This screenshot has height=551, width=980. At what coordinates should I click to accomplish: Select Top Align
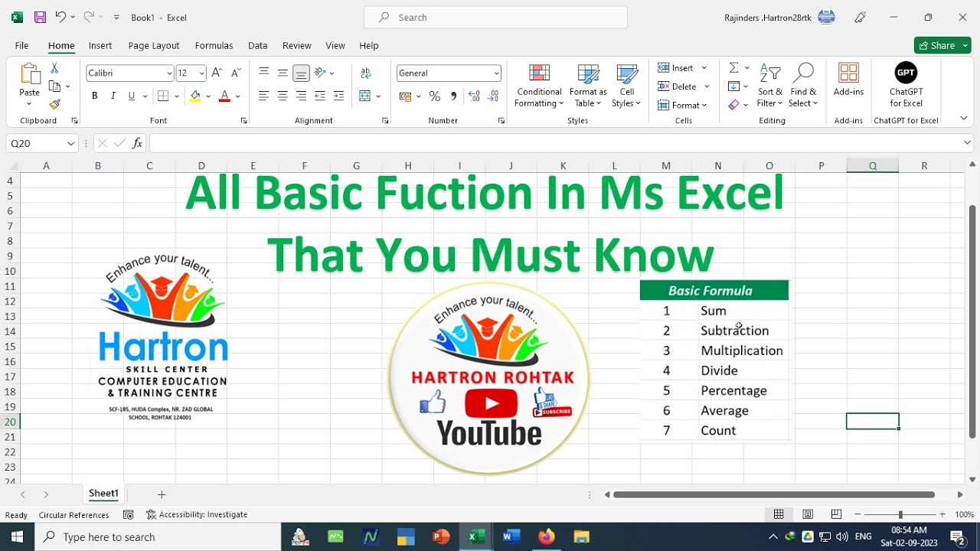[264, 73]
